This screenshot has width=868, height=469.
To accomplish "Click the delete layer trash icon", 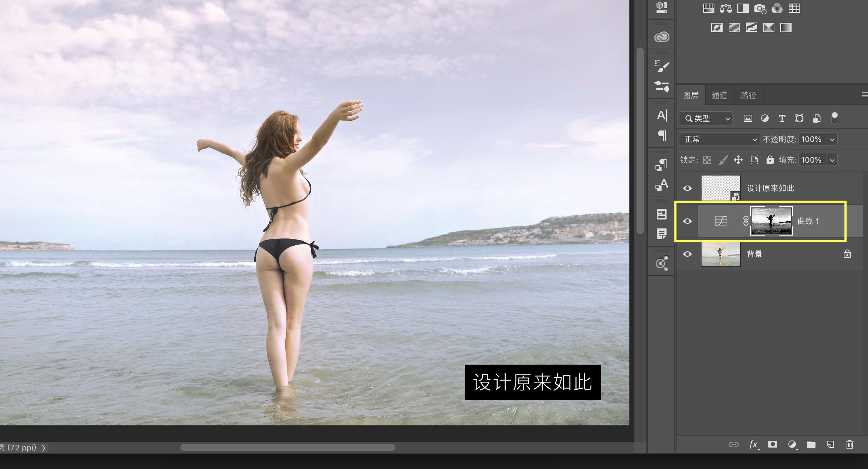I will point(849,444).
